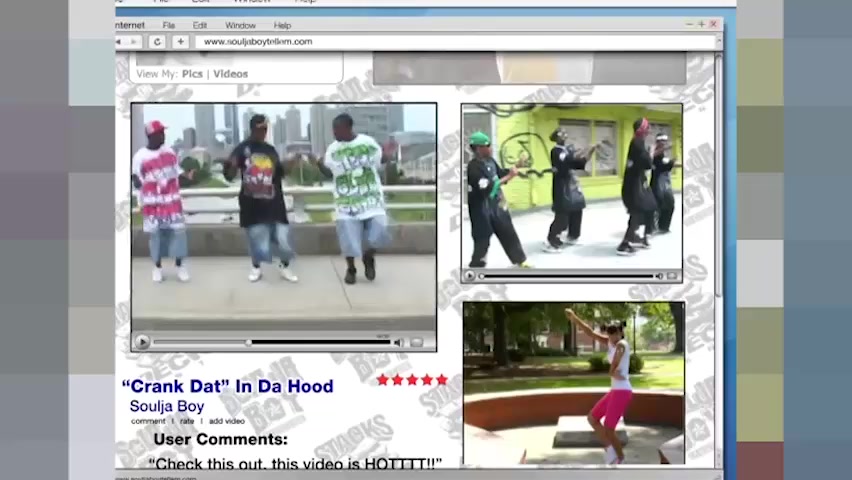
Task: Click the "Check this out" comment text
Action: [x=295, y=464]
